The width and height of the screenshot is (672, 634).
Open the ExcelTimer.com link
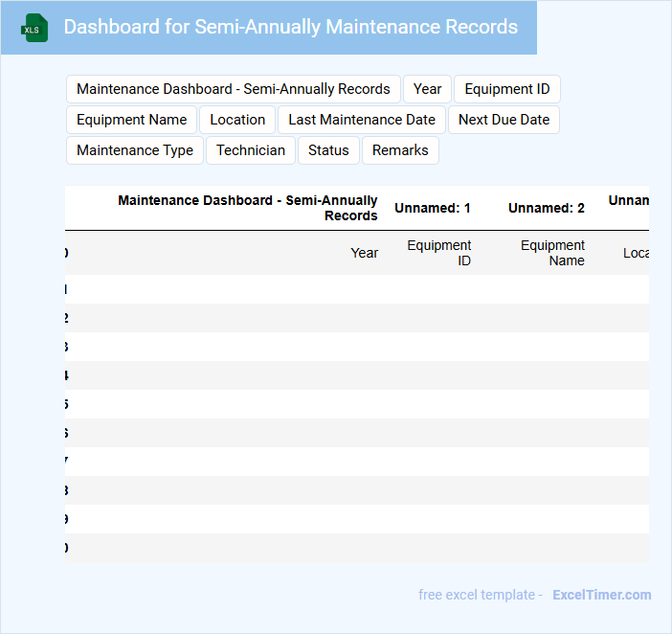[x=601, y=595]
